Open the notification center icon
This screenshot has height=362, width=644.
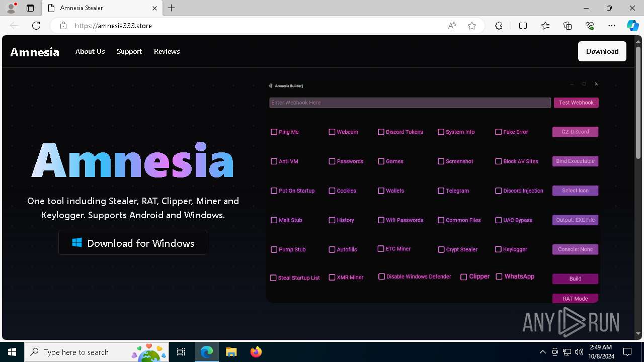coord(627,352)
